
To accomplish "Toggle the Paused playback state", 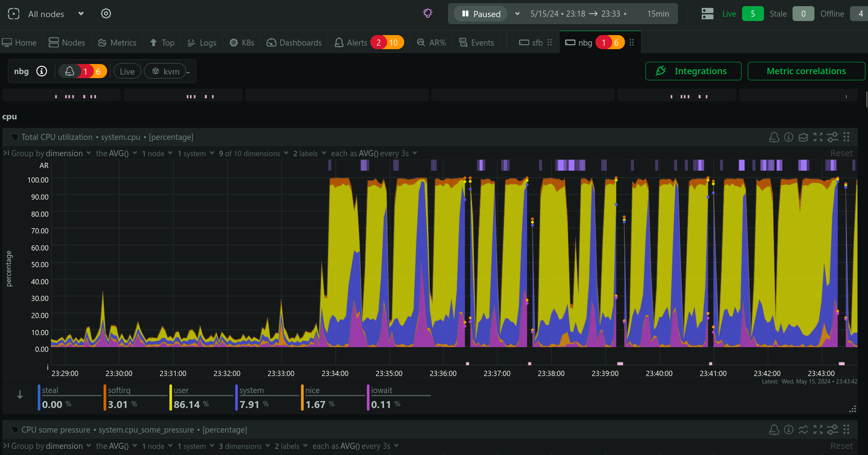I will tap(481, 14).
